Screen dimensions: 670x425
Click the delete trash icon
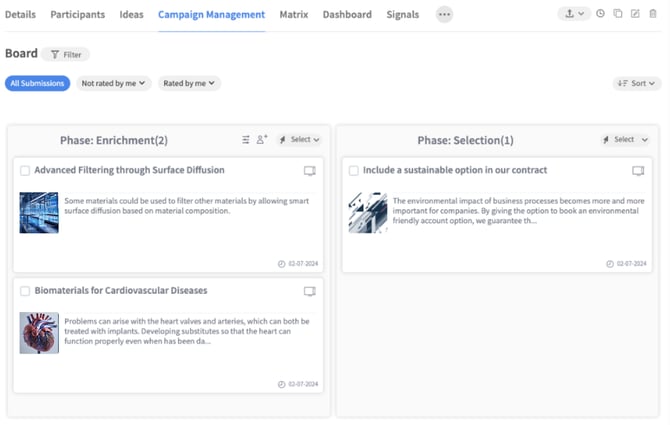tap(653, 14)
